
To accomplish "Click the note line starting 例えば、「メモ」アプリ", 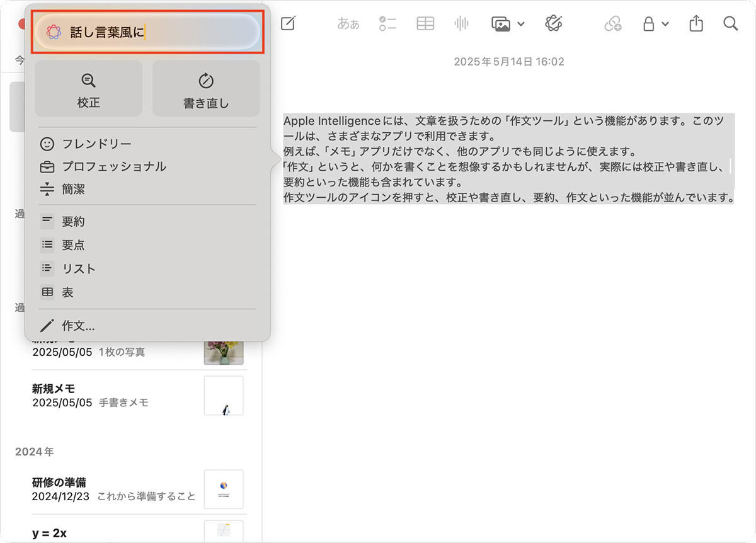I will pyautogui.click(x=459, y=152).
